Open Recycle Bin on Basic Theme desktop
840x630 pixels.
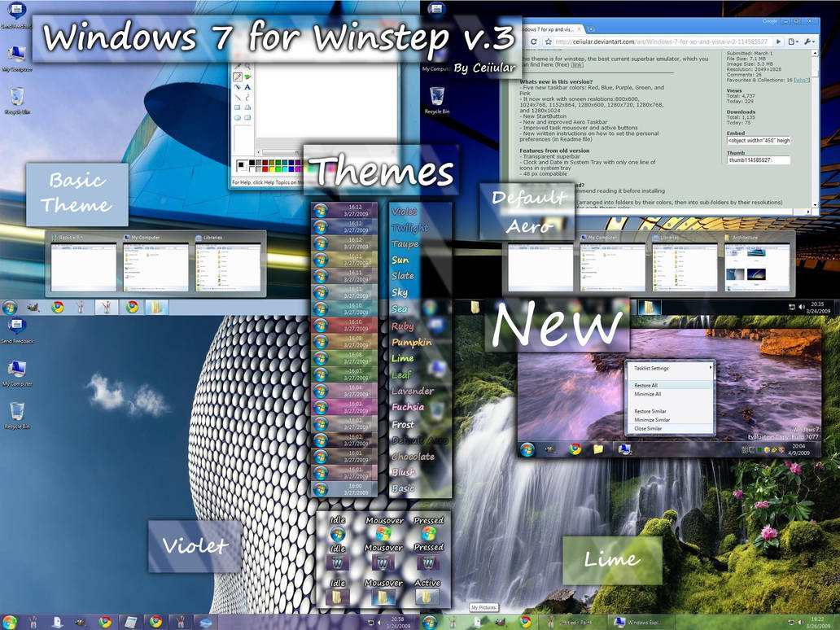(x=16, y=101)
